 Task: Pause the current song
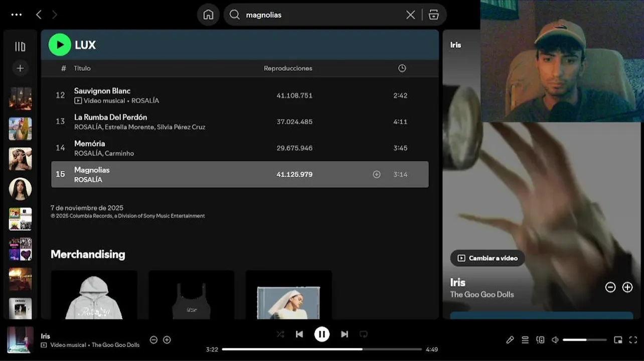pyautogui.click(x=322, y=334)
